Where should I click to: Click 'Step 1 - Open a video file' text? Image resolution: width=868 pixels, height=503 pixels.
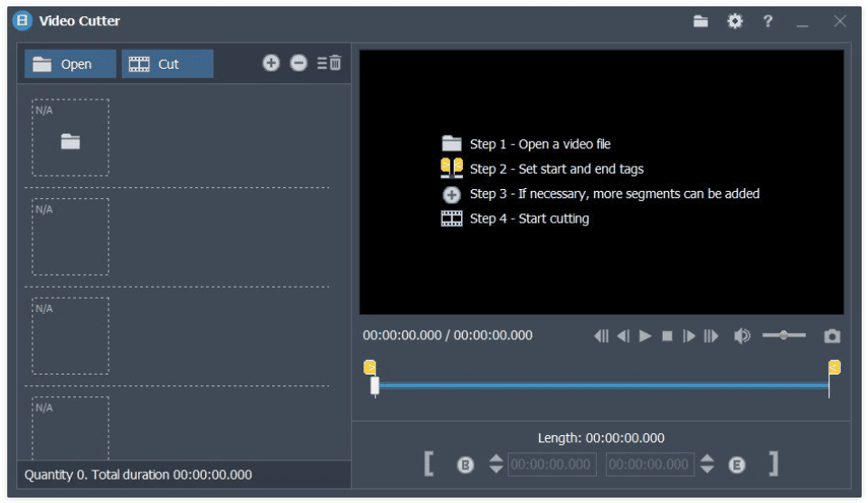pyautogui.click(x=540, y=144)
